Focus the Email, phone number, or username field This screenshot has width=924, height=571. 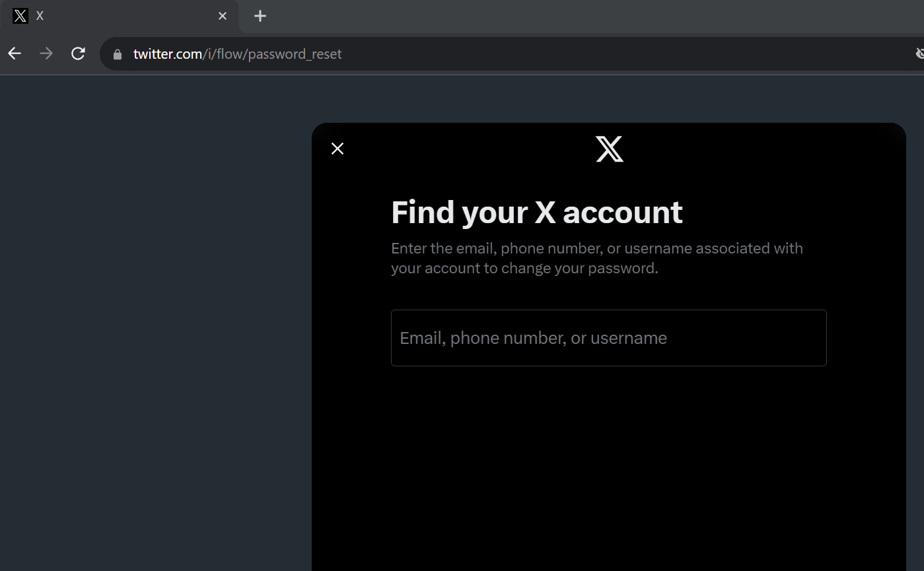[x=609, y=338]
